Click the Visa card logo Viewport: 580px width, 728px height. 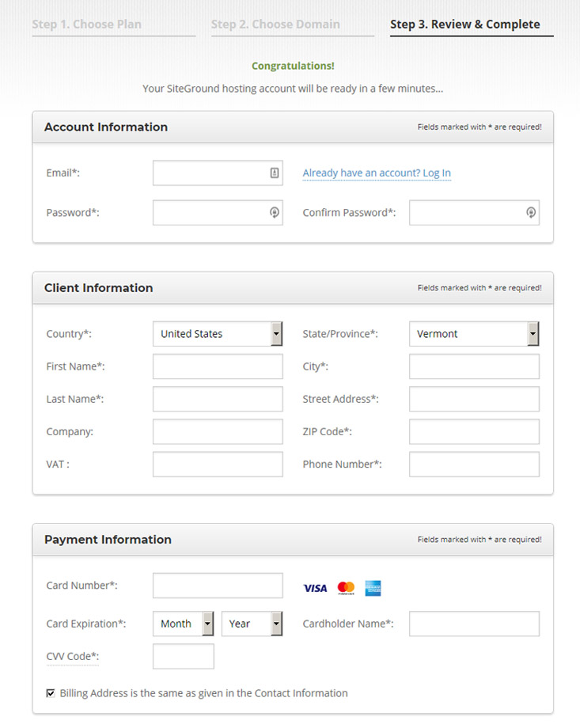[x=315, y=588]
